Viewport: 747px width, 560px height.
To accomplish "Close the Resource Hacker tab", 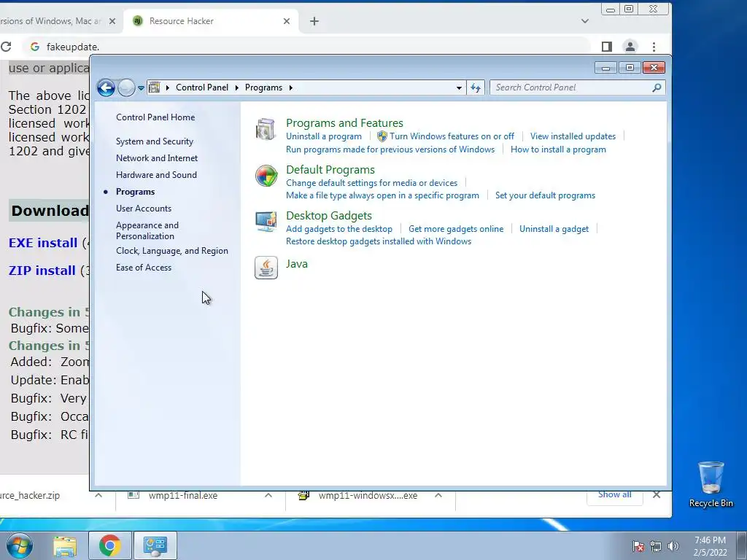I will pos(287,21).
